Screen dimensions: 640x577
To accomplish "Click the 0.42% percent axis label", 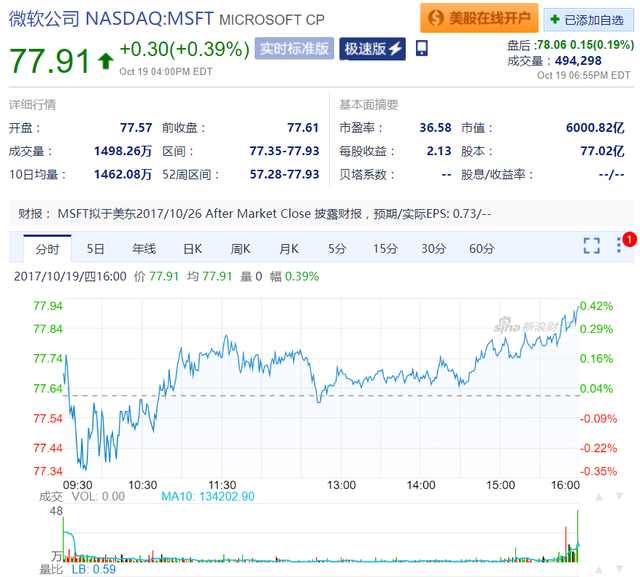I will pos(596,306).
